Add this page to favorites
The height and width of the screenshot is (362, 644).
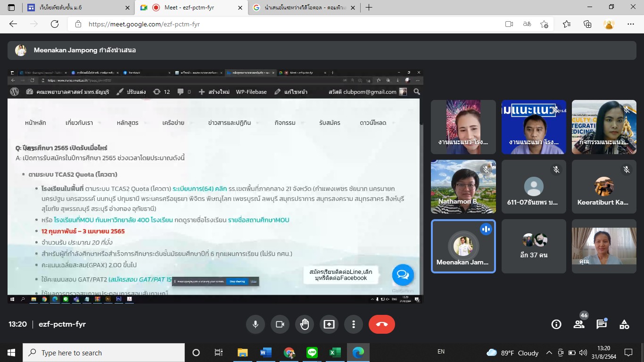tap(545, 24)
